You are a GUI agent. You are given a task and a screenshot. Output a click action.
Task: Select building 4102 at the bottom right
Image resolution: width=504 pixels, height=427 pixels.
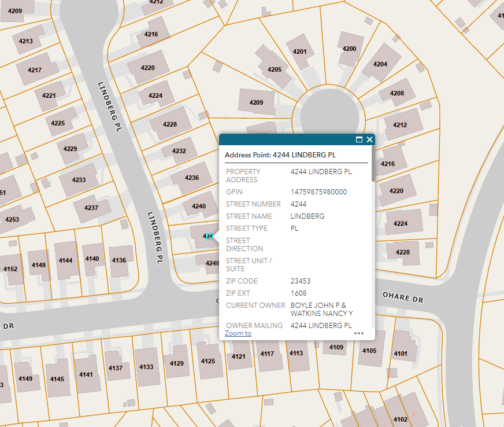point(400,419)
